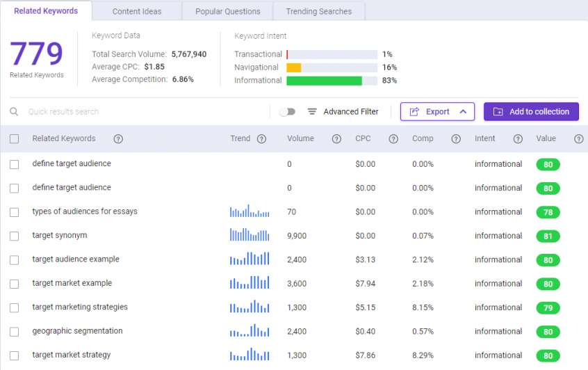Click help icon next to Comp column
The width and height of the screenshot is (588, 370).
click(x=456, y=139)
